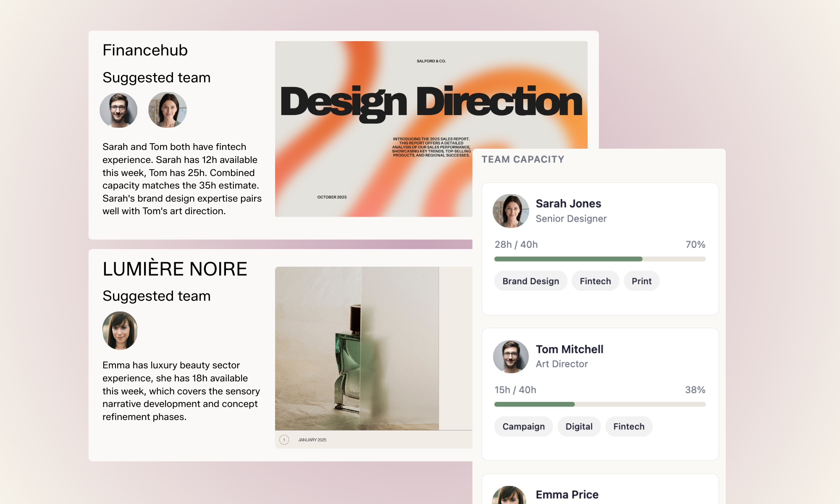Viewport: 840px width, 504px height.
Task: Select the Digital skill tag
Action: click(x=579, y=426)
